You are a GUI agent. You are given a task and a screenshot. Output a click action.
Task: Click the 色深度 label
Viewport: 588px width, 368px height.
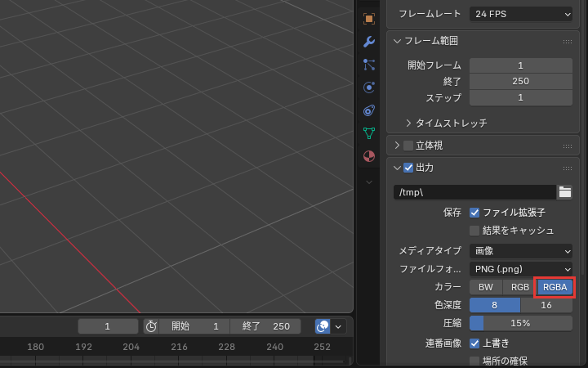[448, 305]
